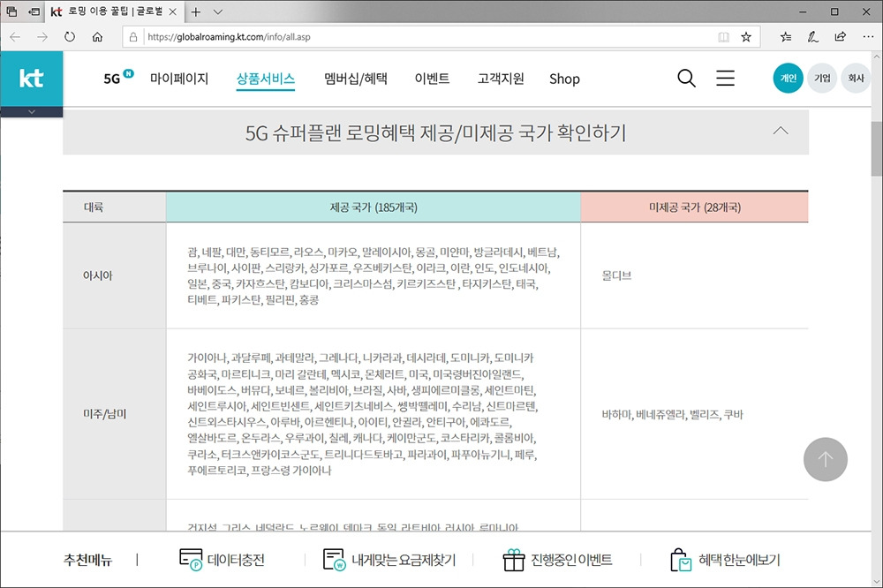Expand the dropdown under KT logo
Screen dimensions: 883x588
pos(32,111)
